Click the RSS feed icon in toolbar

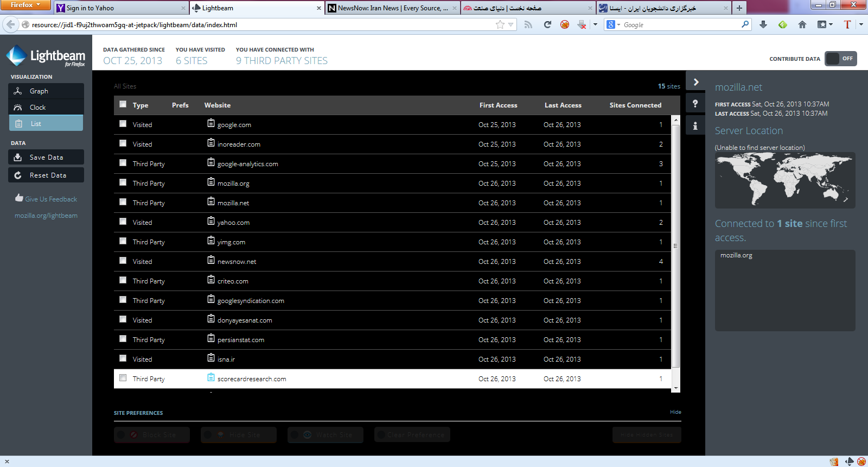click(x=528, y=24)
